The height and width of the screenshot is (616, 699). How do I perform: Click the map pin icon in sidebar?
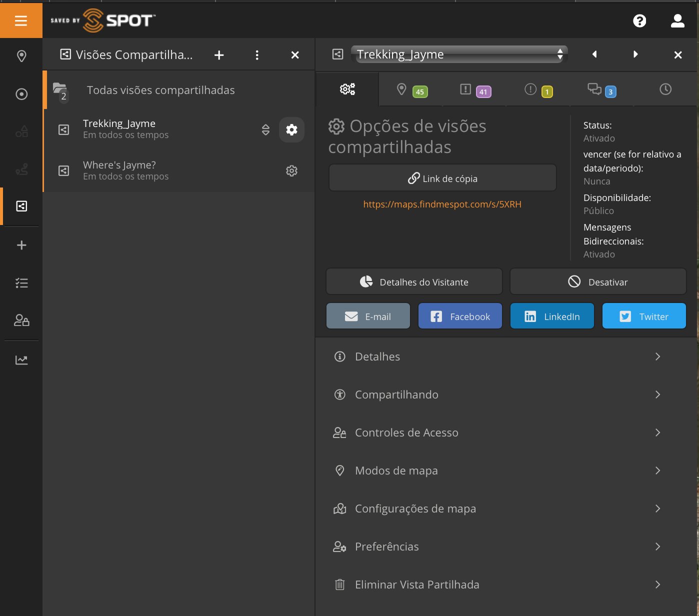21,56
